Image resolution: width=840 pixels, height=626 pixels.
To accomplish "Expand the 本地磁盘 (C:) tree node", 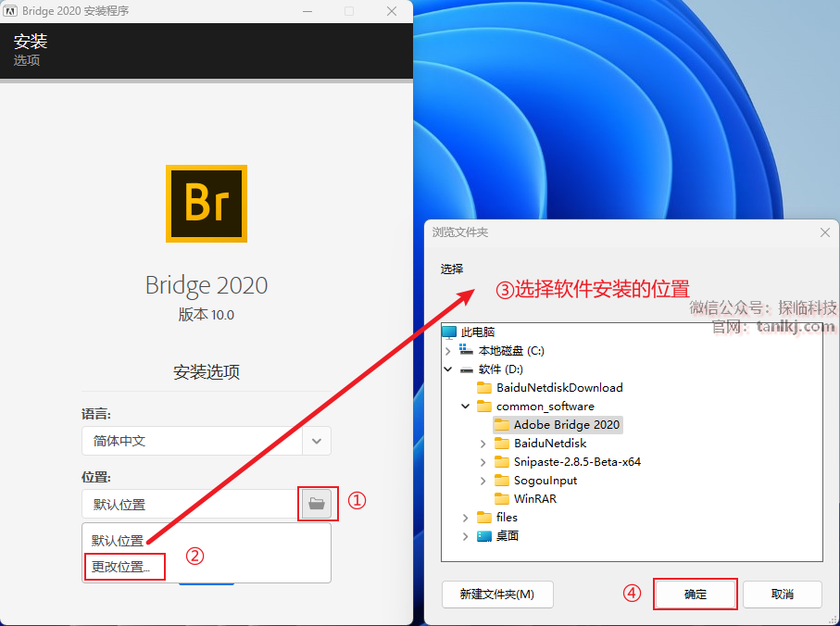I will (x=448, y=351).
